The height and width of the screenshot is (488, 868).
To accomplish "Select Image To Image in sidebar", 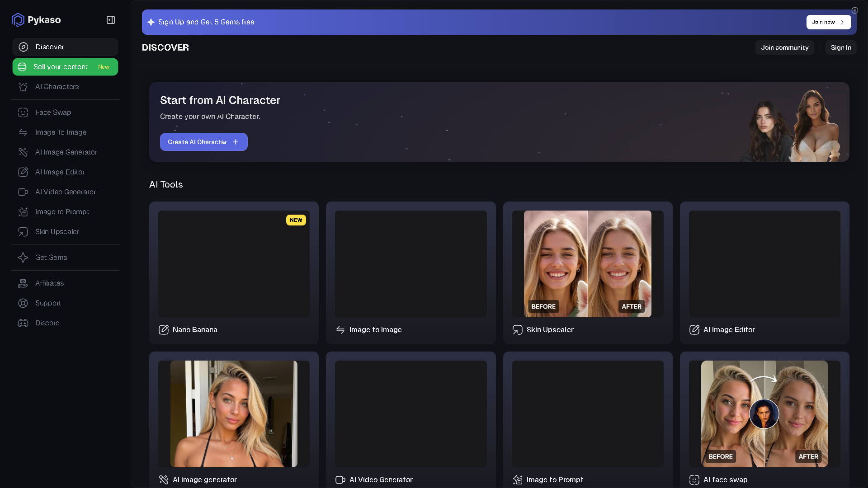I will (x=61, y=132).
